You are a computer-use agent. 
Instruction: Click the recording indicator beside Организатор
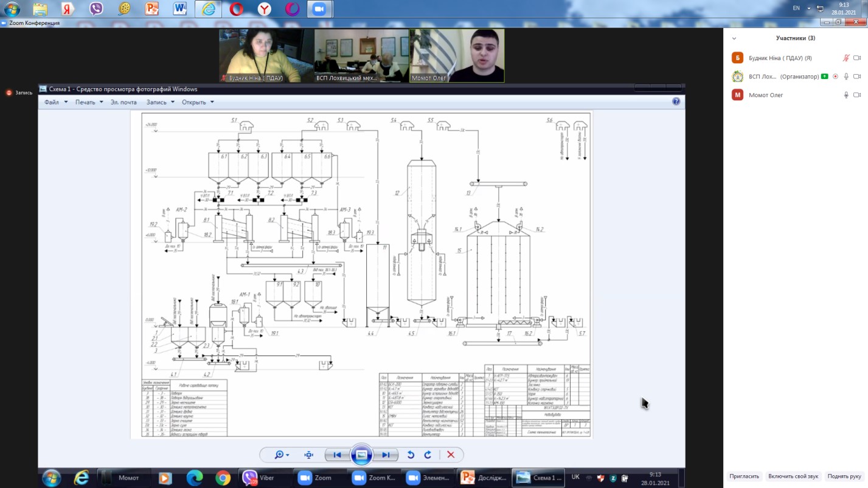click(835, 77)
